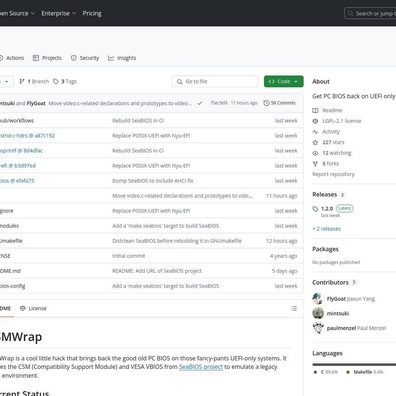This screenshot has width=396, height=396.
Task: Switch to the License tab in the readme area
Action: click(x=33, y=308)
